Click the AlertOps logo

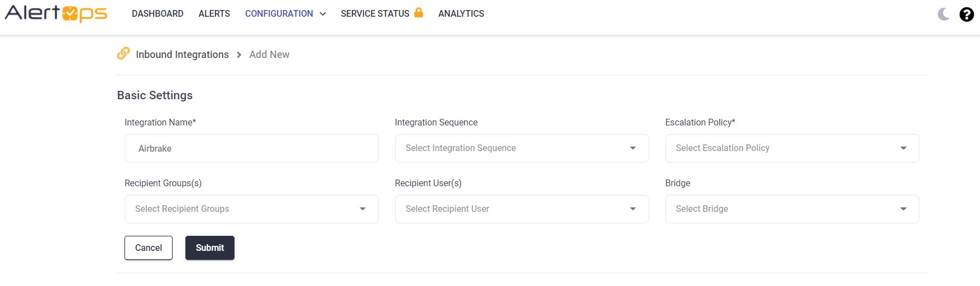pyautogui.click(x=56, y=13)
